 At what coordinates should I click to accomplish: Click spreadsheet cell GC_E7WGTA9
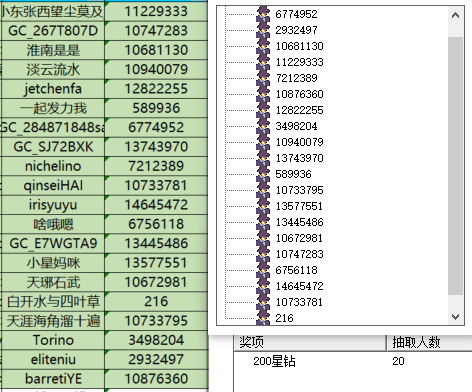point(53,244)
